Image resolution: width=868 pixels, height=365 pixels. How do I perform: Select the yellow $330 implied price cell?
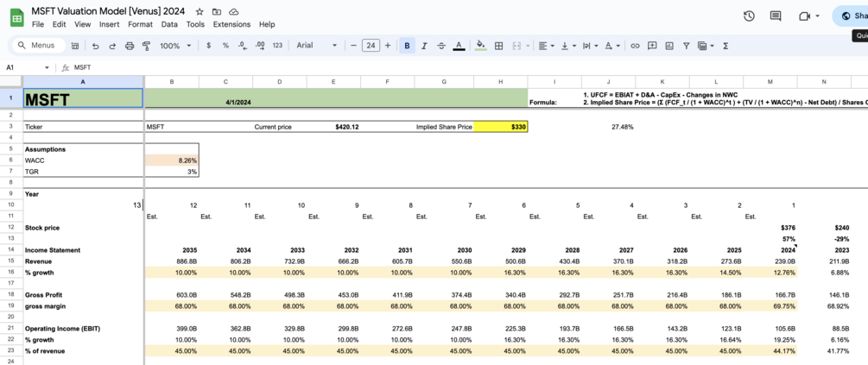(500, 127)
